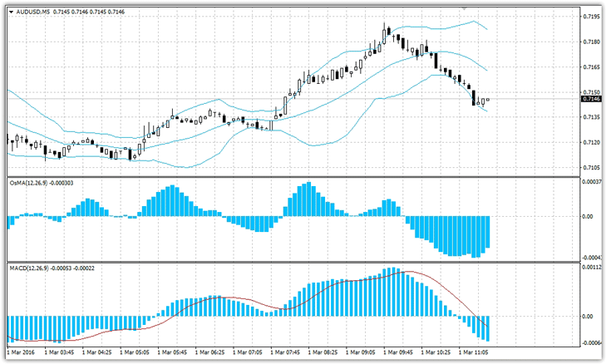Click the 0.7195 price scale label
The width and height of the screenshot is (606, 364).
click(591, 17)
